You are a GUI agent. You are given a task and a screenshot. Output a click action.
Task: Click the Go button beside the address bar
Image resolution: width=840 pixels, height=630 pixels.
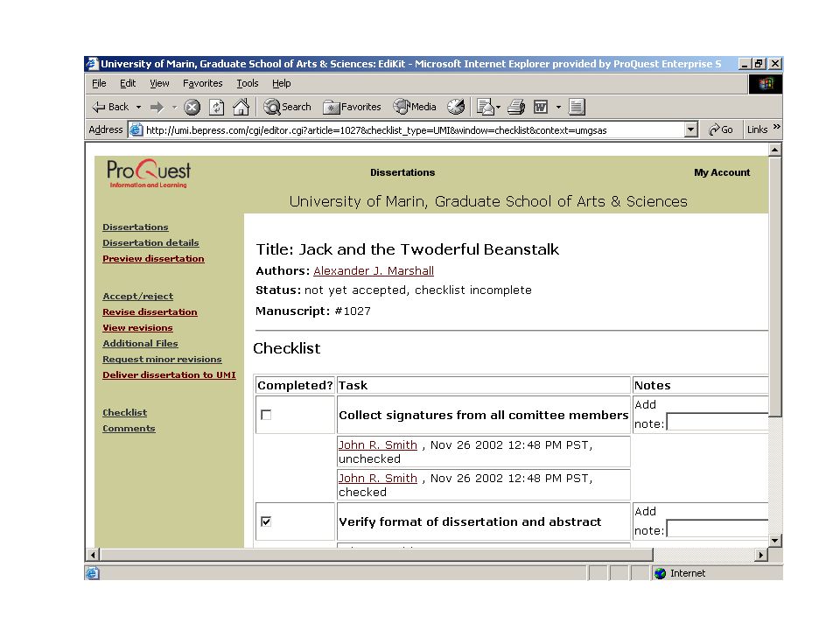[720, 129]
